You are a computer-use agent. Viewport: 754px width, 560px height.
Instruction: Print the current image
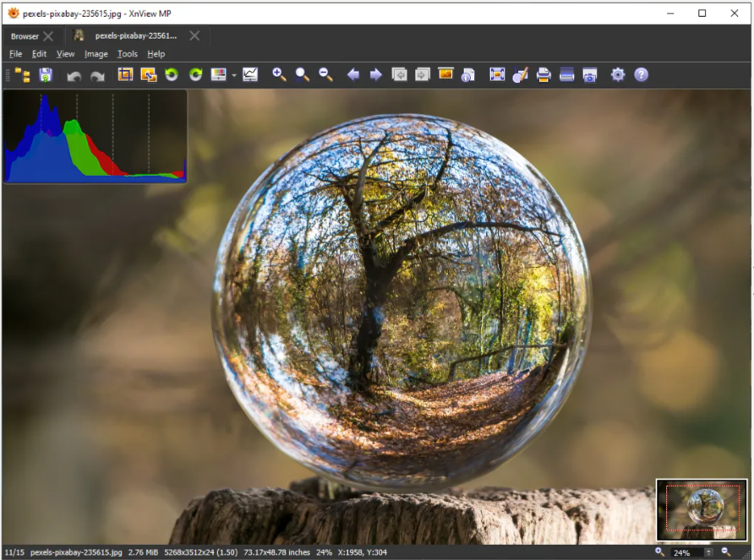[542, 74]
